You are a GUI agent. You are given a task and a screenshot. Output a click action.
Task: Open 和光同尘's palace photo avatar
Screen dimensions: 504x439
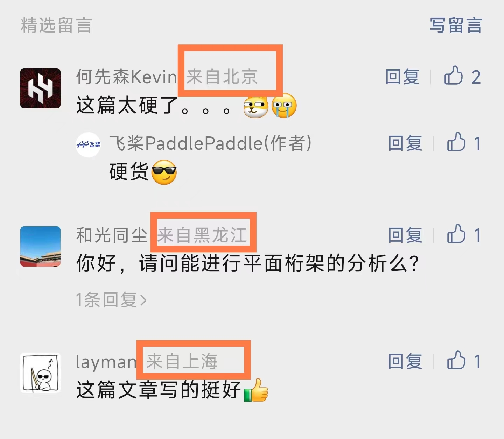point(41,246)
